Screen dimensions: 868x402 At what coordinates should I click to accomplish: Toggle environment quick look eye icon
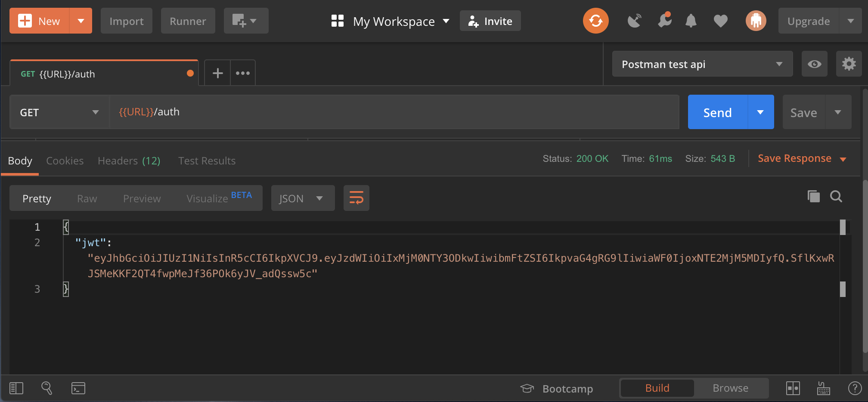pos(815,64)
